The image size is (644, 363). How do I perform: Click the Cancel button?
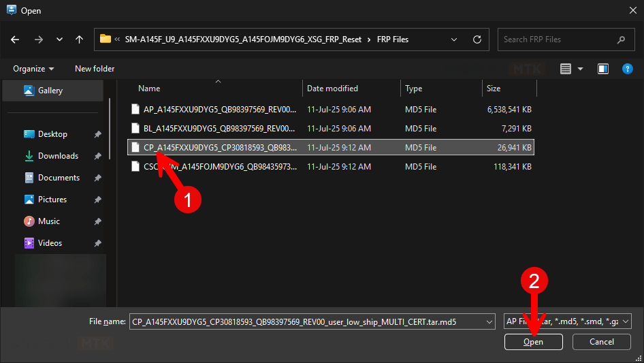601,342
